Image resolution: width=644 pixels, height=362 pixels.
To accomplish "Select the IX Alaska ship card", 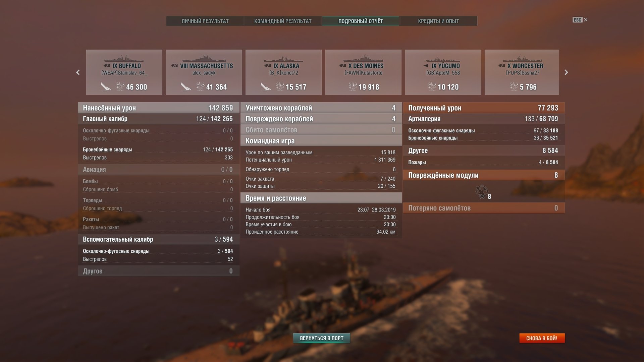I will (x=283, y=72).
